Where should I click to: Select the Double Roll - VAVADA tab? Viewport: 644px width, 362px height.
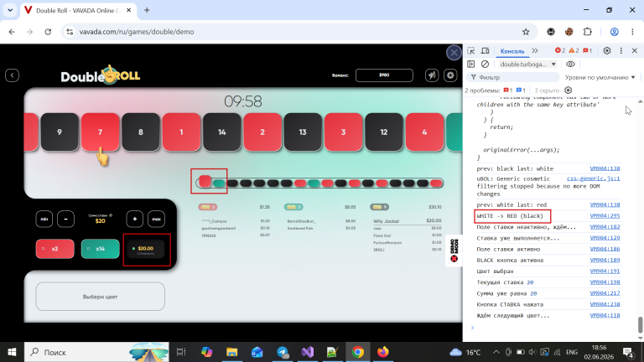point(77,10)
